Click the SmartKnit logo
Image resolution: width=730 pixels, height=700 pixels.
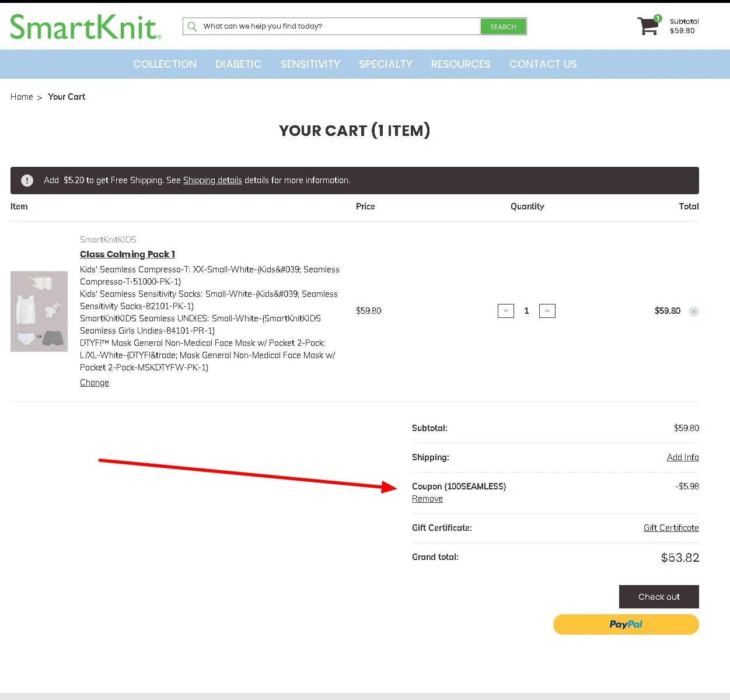coord(85,27)
